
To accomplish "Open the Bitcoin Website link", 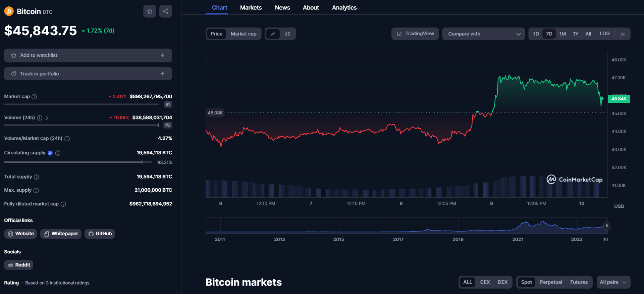I will [x=21, y=234].
